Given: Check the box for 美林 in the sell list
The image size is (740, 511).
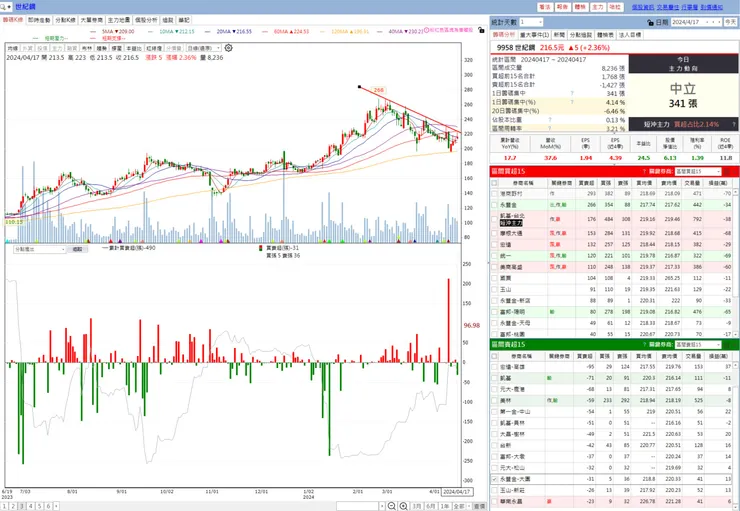Looking at the screenshot, I should click(x=494, y=400).
